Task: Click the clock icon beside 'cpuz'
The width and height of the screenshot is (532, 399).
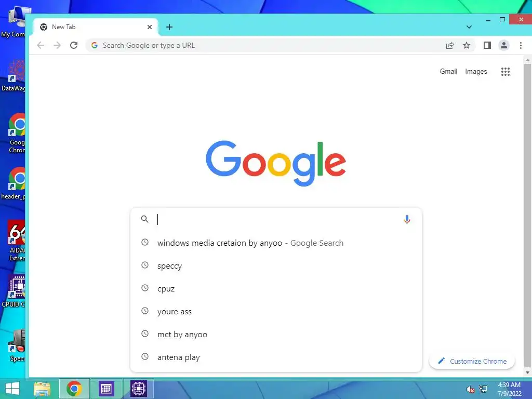Action: [x=145, y=288]
